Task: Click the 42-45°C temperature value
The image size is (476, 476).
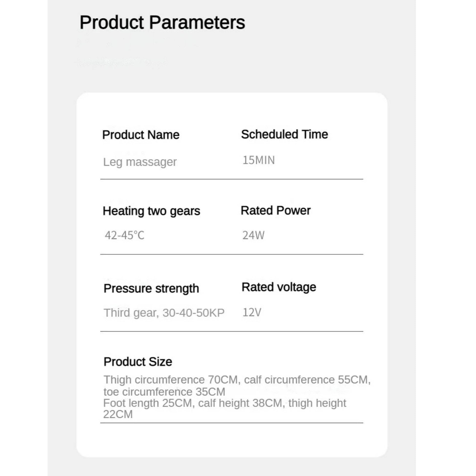Action: click(125, 235)
